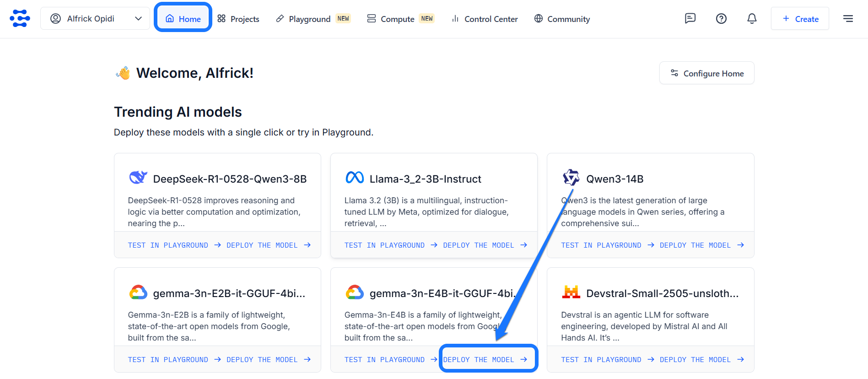The width and height of the screenshot is (868, 379).
Task: Open the Community tab
Action: pyautogui.click(x=562, y=19)
